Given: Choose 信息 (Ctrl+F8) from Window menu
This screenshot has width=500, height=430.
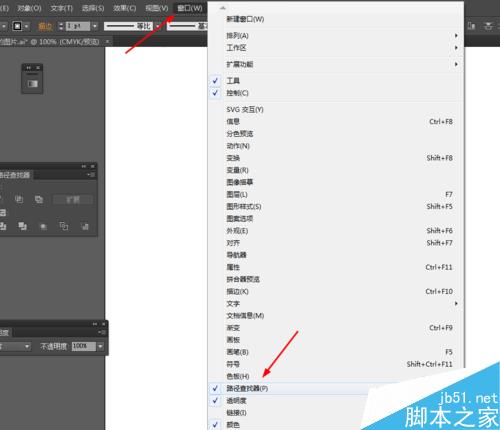Looking at the screenshot, I should click(x=336, y=122).
